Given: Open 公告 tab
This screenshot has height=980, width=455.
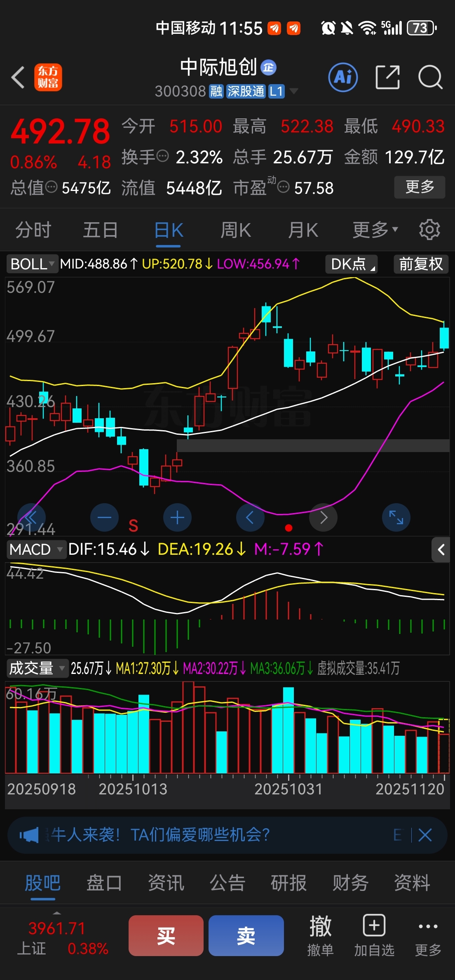Looking at the screenshot, I should tap(227, 883).
